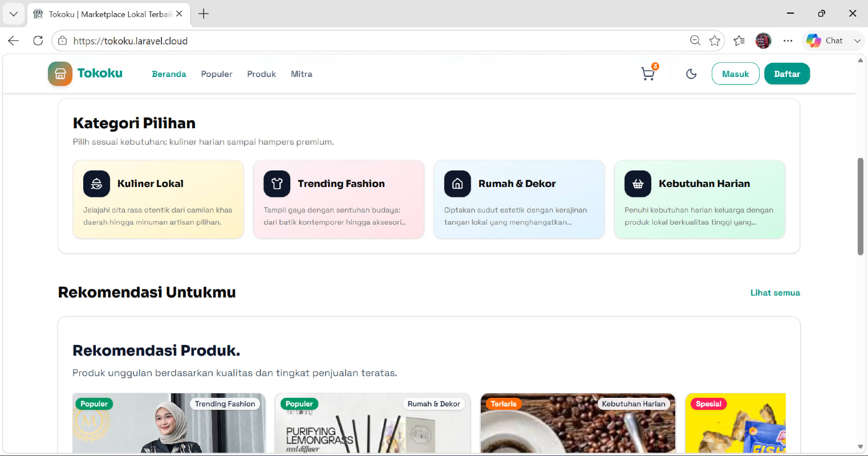
Task: Open the Populer navigation link
Action: coord(217,74)
